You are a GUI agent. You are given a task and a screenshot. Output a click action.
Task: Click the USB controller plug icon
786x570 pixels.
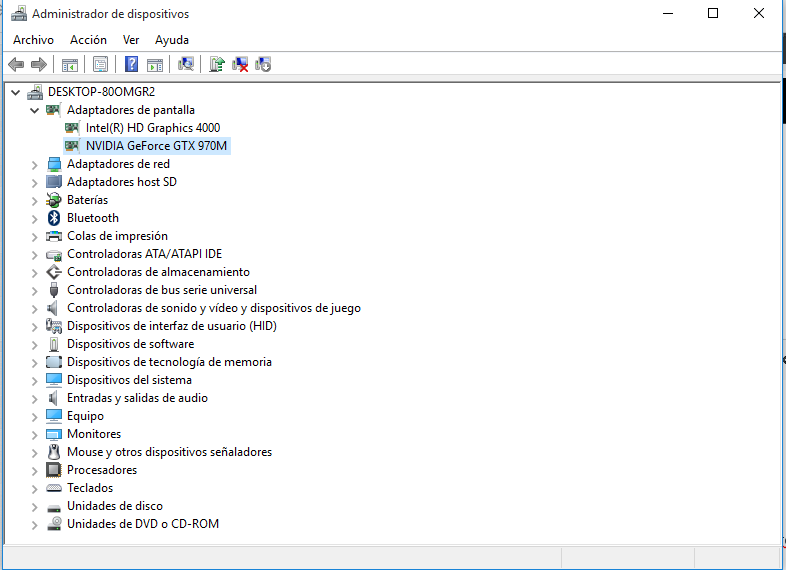pos(54,290)
